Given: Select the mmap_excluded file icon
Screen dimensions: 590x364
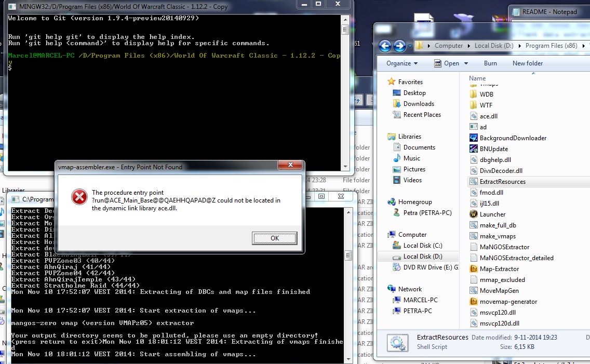Looking at the screenshot, I should tap(474, 279).
